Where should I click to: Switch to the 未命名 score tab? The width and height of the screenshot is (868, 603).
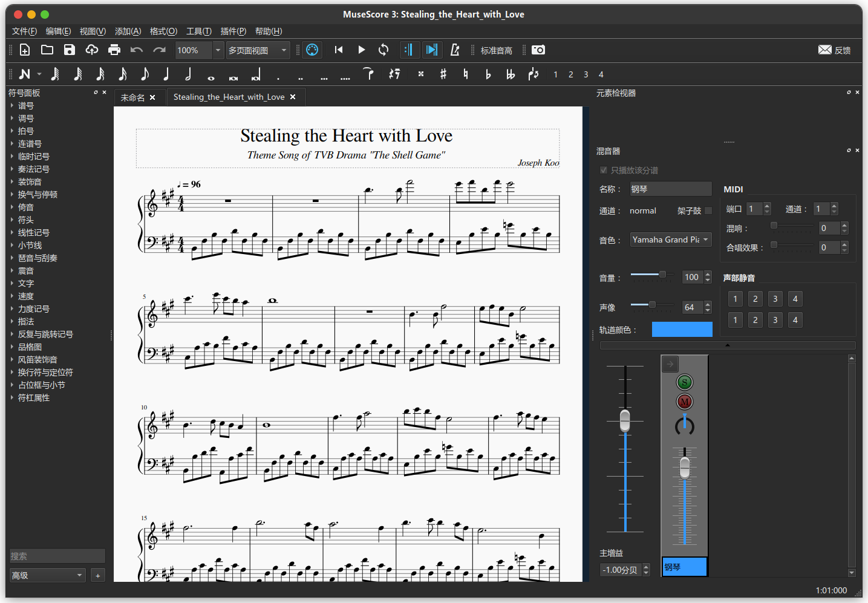tap(132, 97)
